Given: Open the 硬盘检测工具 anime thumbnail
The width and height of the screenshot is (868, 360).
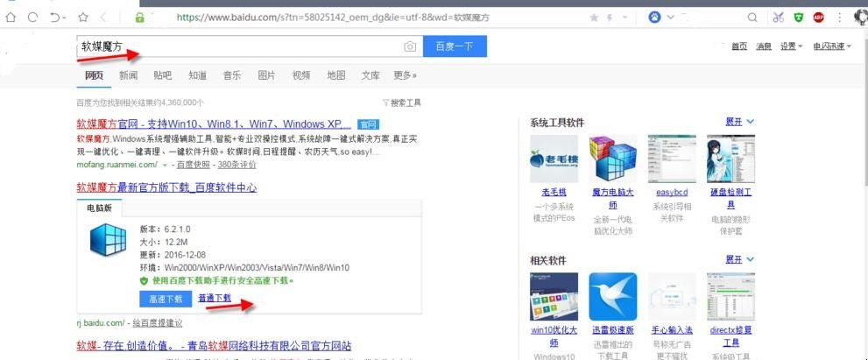Looking at the screenshot, I should pyautogui.click(x=730, y=159).
